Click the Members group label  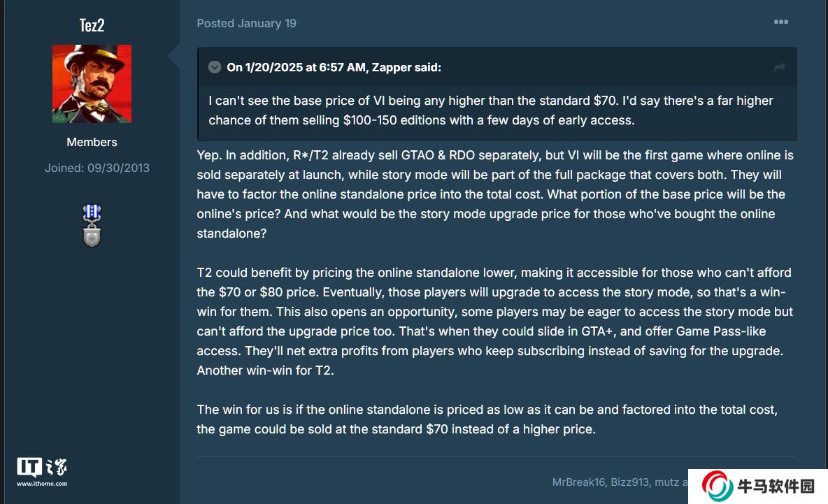pos(92,142)
